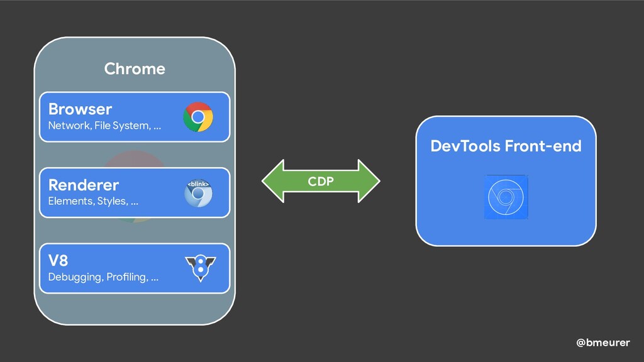This screenshot has height=362, width=644.
Task: Click the 'DevTools Front-end' title
Action: [x=506, y=146]
